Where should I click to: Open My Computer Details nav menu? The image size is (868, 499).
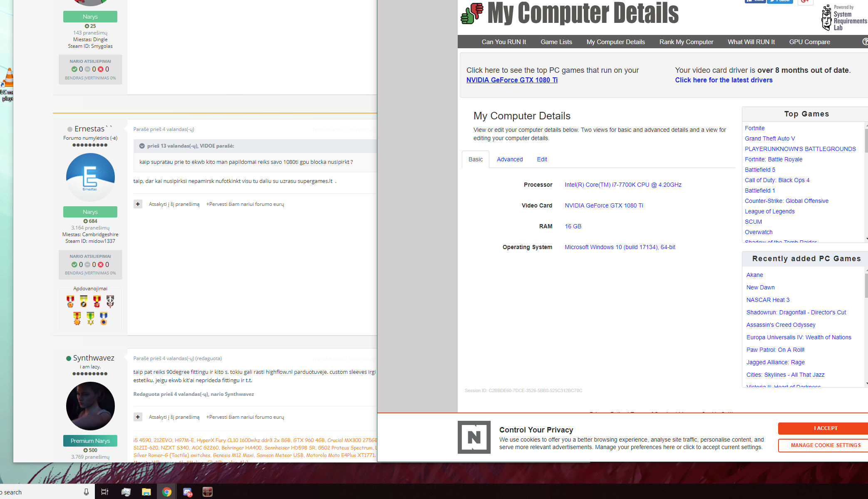pos(615,42)
